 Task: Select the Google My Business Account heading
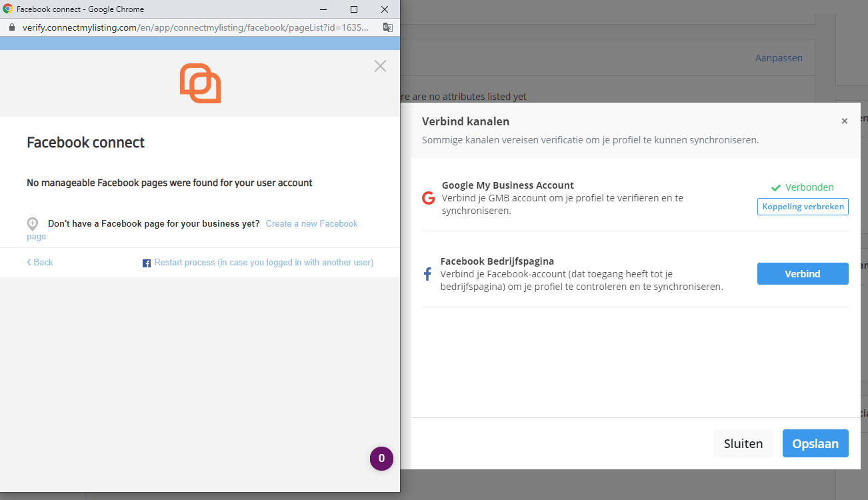coord(508,185)
